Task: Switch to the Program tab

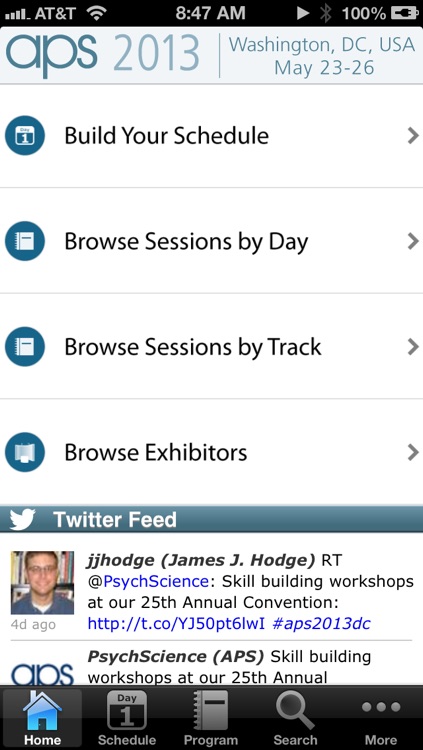Action: [x=211, y=718]
